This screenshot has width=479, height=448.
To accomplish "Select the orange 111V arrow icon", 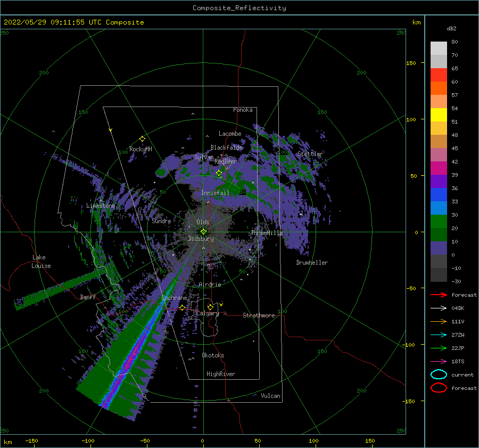I will (x=439, y=321).
